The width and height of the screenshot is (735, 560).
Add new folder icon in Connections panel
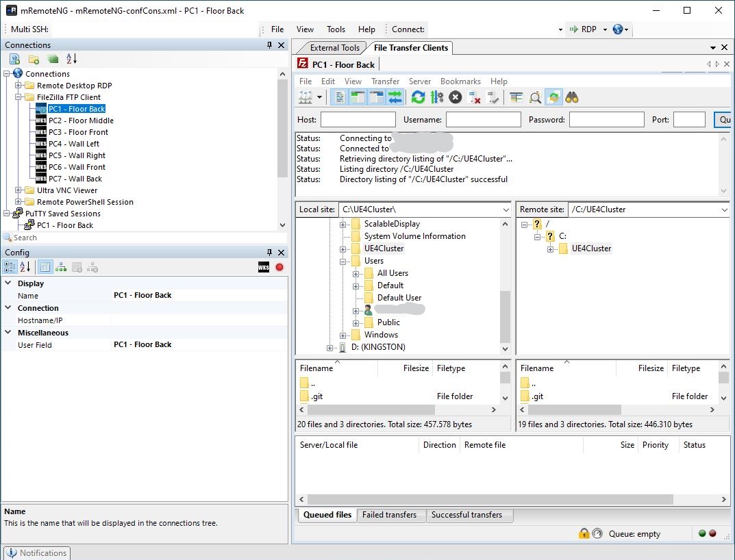point(34,59)
